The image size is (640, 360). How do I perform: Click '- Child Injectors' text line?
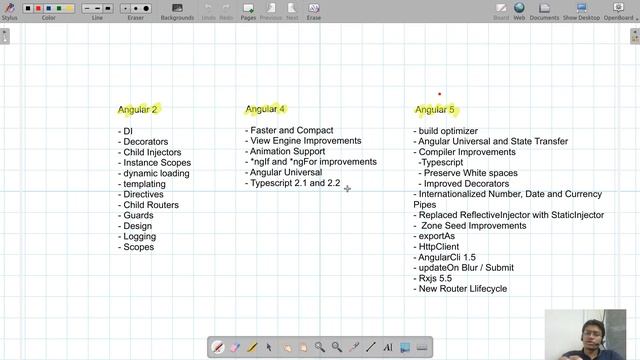point(149,152)
